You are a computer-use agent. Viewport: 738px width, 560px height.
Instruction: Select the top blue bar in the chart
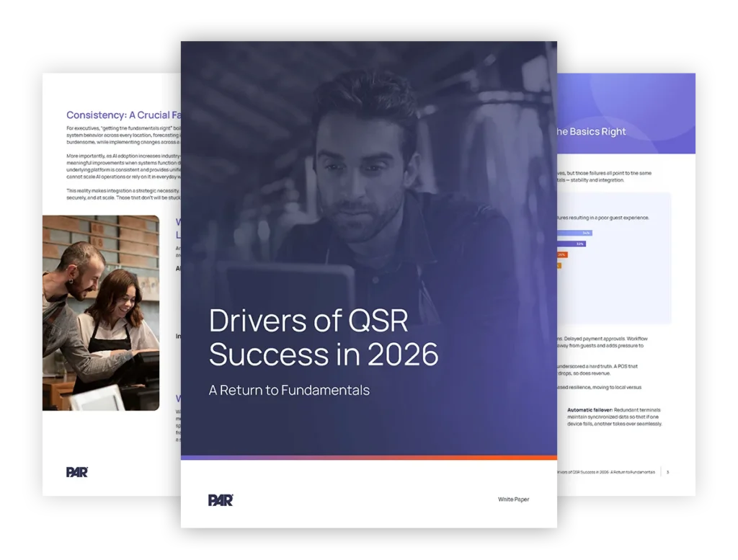tap(573, 233)
